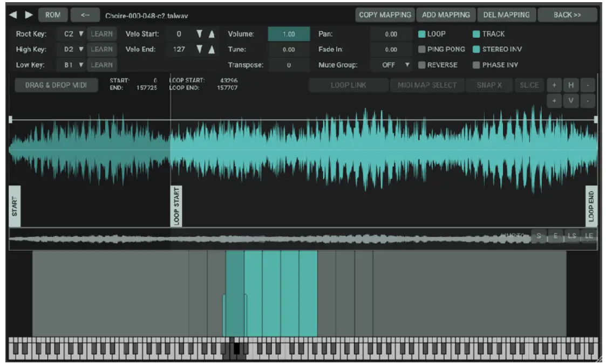Image resolution: width=606 pixels, height=364 pixels.
Task: Jump to loop start using the LS icon
Action: pos(571,236)
